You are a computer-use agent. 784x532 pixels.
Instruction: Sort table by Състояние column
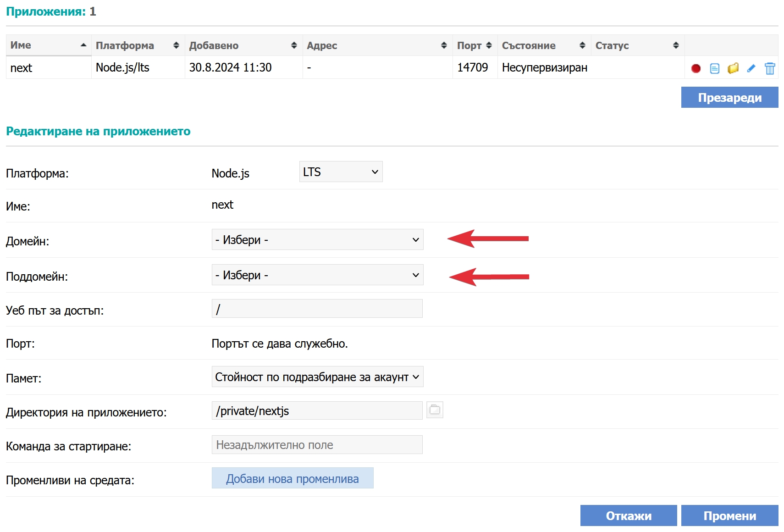click(544, 45)
